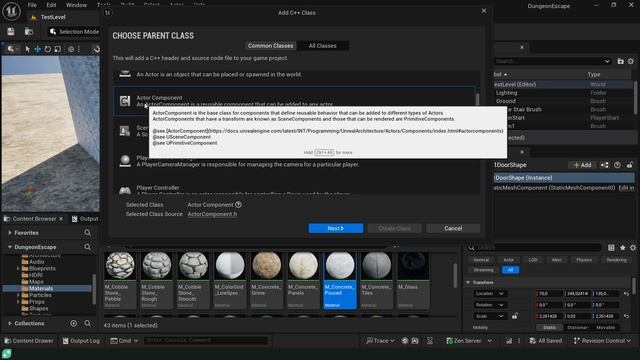This screenshot has width=640, height=360.
Task: Select the Content Browser tab
Action: pos(34,219)
